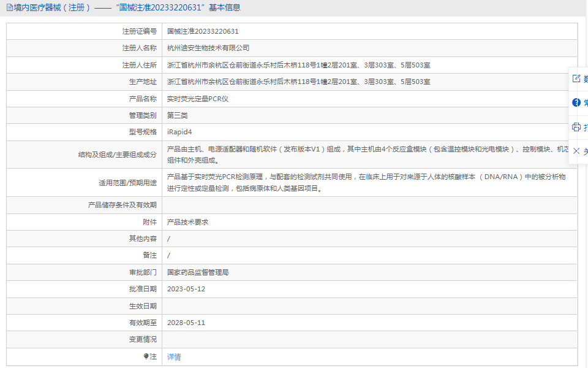The width and height of the screenshot is (588, 368).
Task: Click the 变更情况 label
Action: [143, 339]
